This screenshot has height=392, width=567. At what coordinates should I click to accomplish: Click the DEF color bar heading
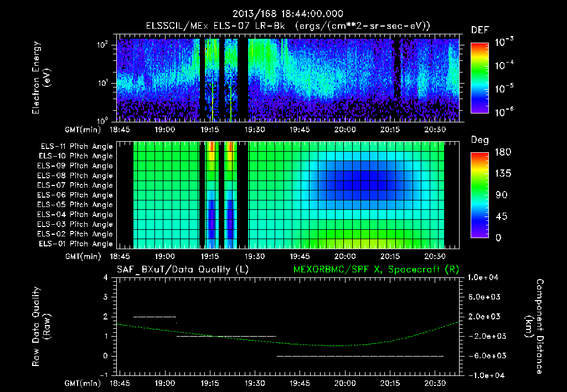point(480,30)
